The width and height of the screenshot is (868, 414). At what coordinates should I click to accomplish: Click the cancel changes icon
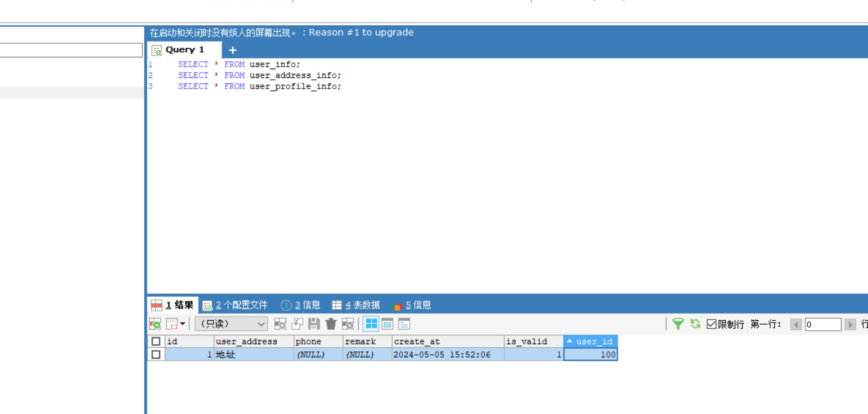tap(348, 324)
